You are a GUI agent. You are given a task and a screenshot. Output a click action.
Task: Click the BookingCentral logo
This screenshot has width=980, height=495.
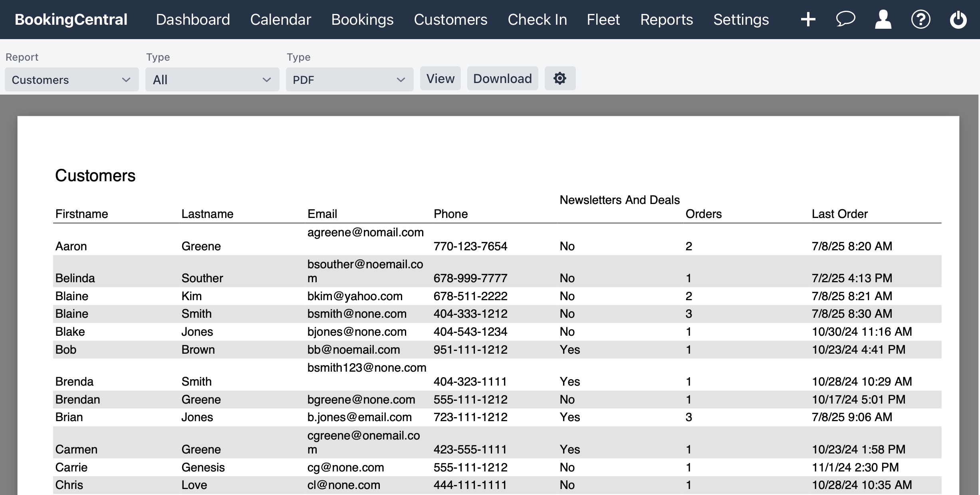(x=71, y=20)
